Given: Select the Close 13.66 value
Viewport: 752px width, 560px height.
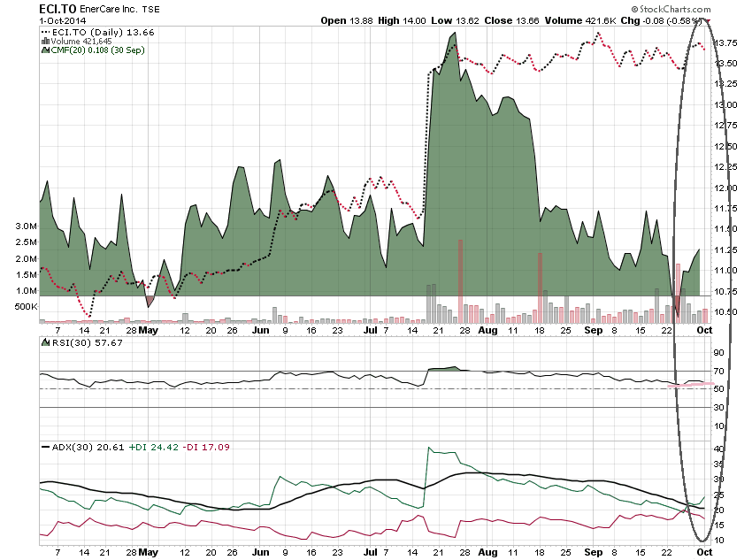Looking at the screenshot, I should (x=511, y=20).
